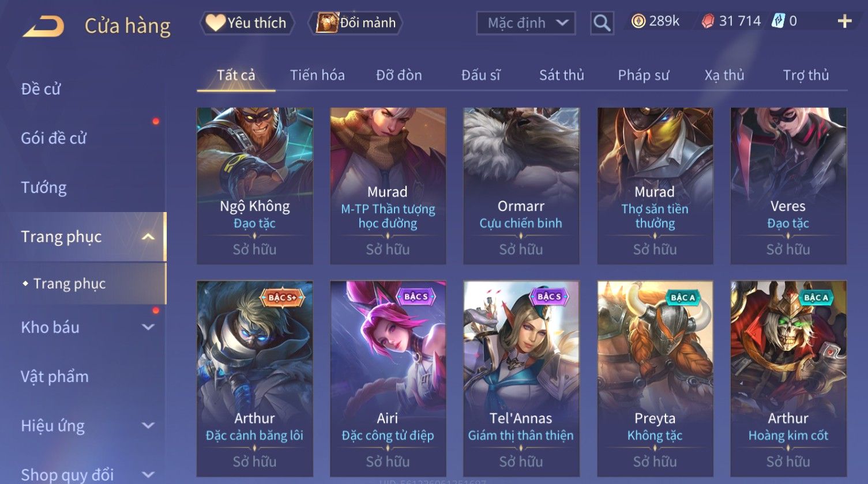Select the Tiến hóa tab
Image resolution: width=868 pixels, height=484 pixels.
317,75
